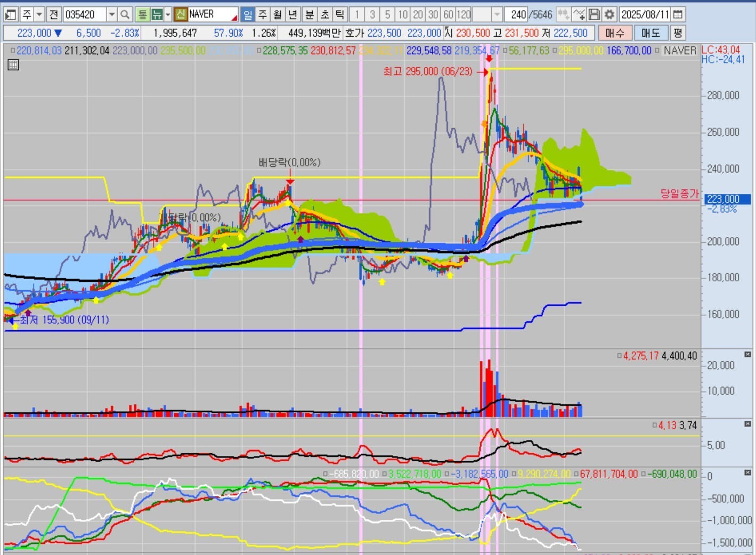Click the data grid icon on chart

pyautogui.click(x=13, y=65)
